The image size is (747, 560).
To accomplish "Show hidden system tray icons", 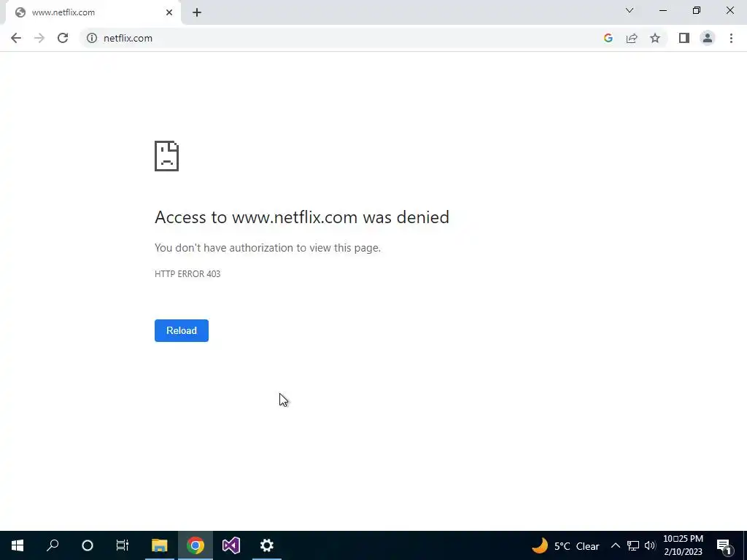I will coord(616,545).
